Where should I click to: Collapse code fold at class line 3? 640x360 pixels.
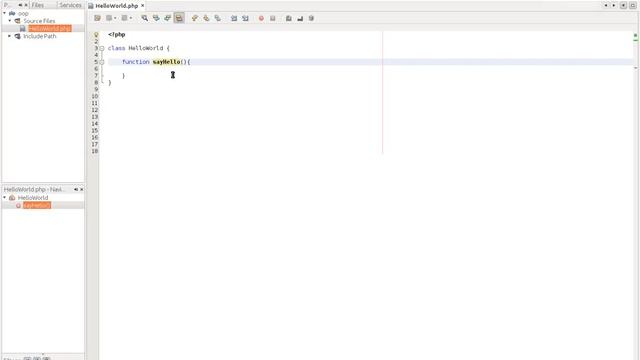tap(102, 48)
